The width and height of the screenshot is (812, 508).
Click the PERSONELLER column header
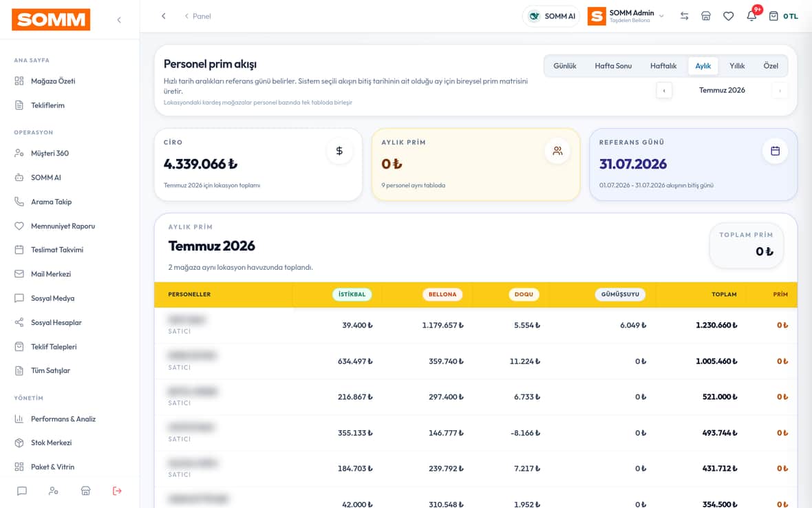[189, 294]
